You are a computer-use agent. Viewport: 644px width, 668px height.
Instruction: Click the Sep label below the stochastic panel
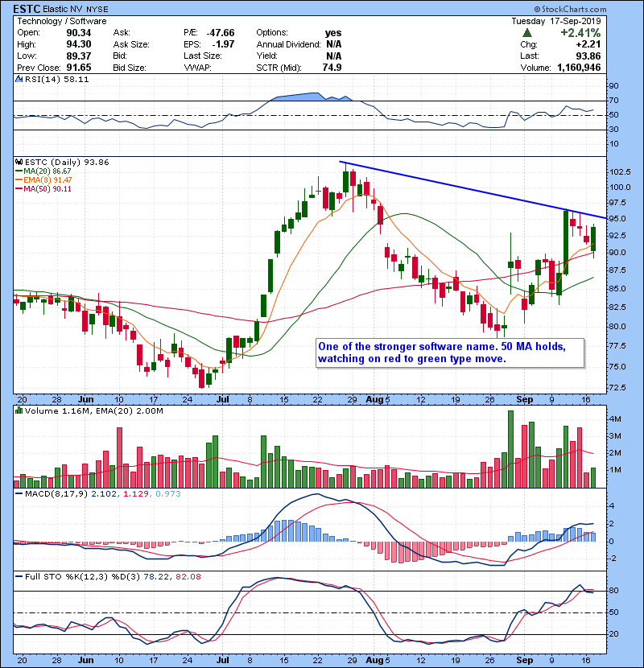coord(524,660)
